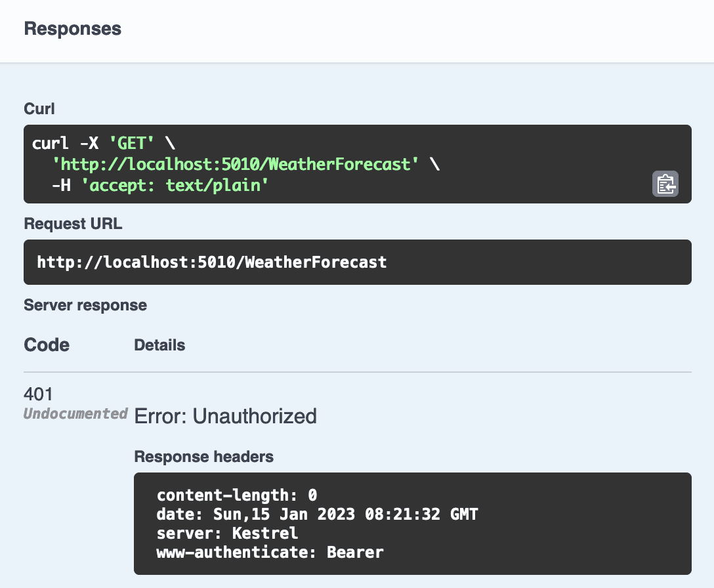
Task: Click the curl -X 'GET' line
Action: (x=104, y=144)
